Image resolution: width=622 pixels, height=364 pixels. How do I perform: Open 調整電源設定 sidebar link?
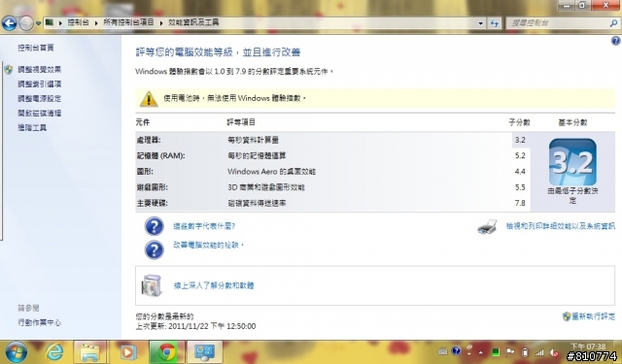coord(39,99)
